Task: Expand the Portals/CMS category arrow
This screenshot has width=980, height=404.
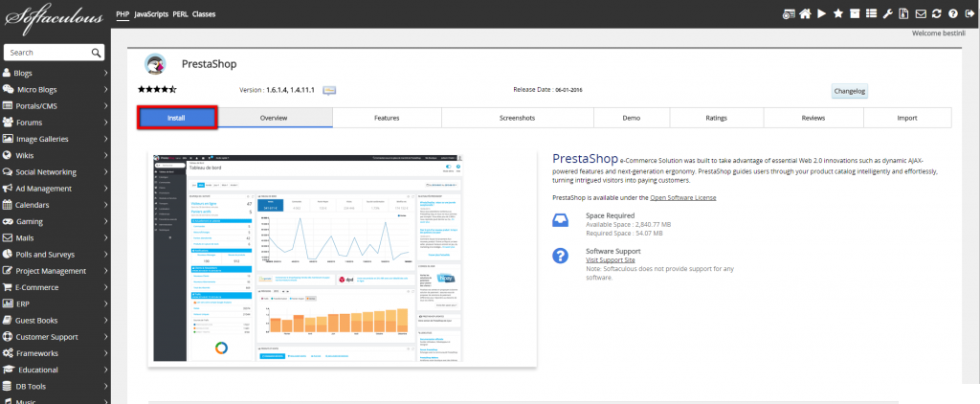Action: coord(105,106)
